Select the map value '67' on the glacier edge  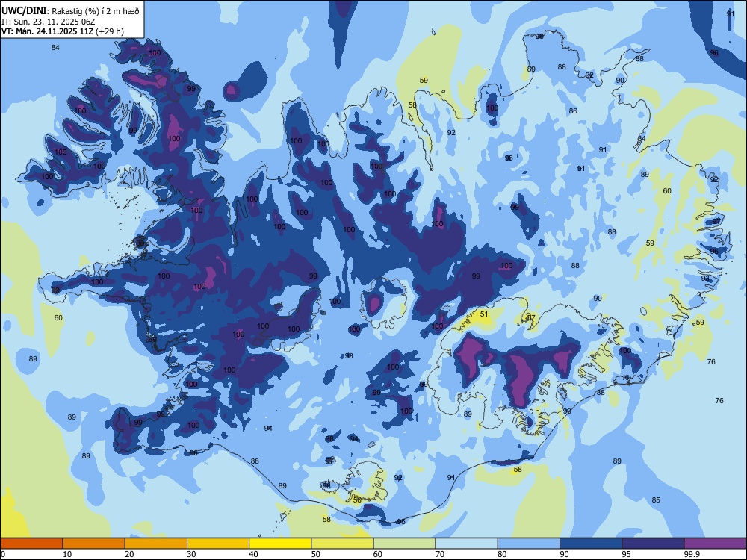[531, 317]
